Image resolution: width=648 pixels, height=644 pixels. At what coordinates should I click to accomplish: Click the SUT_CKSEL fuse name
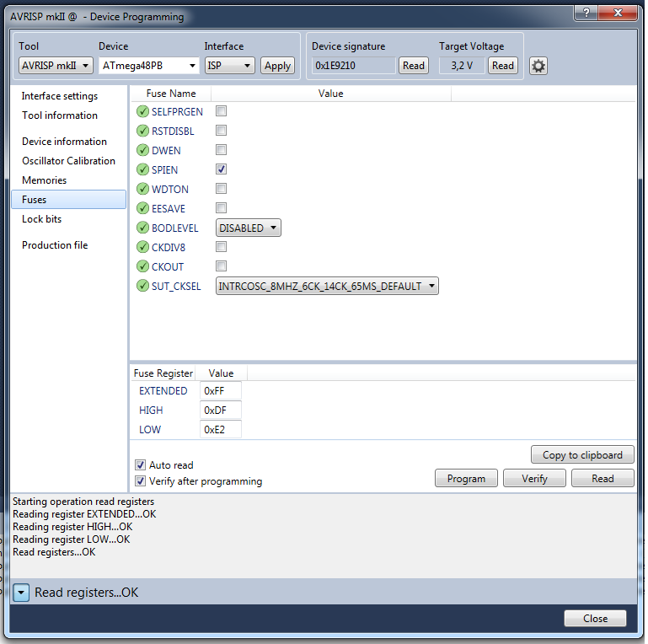[x=176, y=287]
